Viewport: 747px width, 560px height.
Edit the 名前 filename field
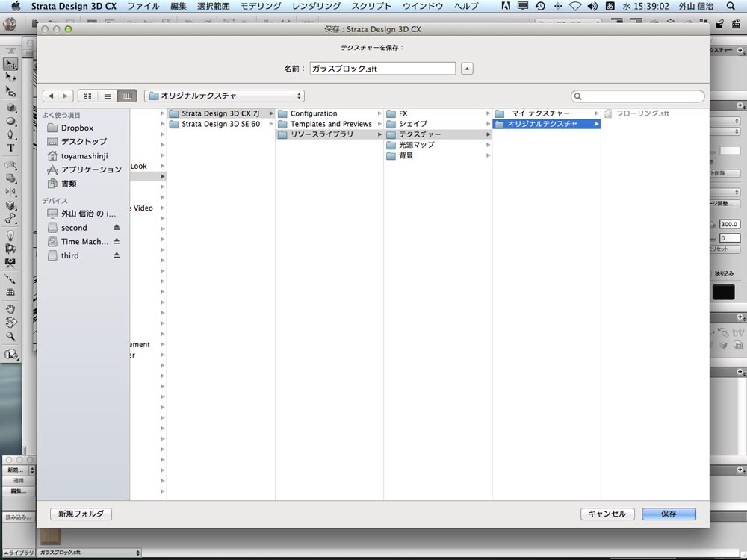[x=382, y=69]
